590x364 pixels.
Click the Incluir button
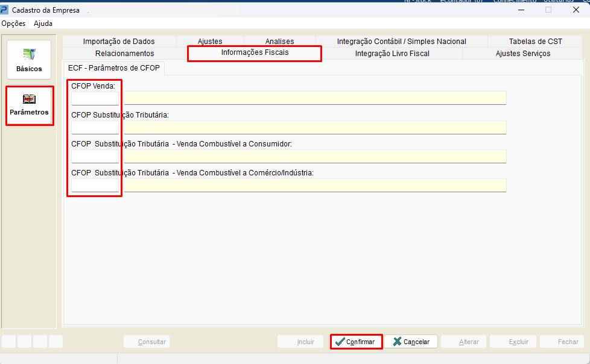tap(300, 342)
